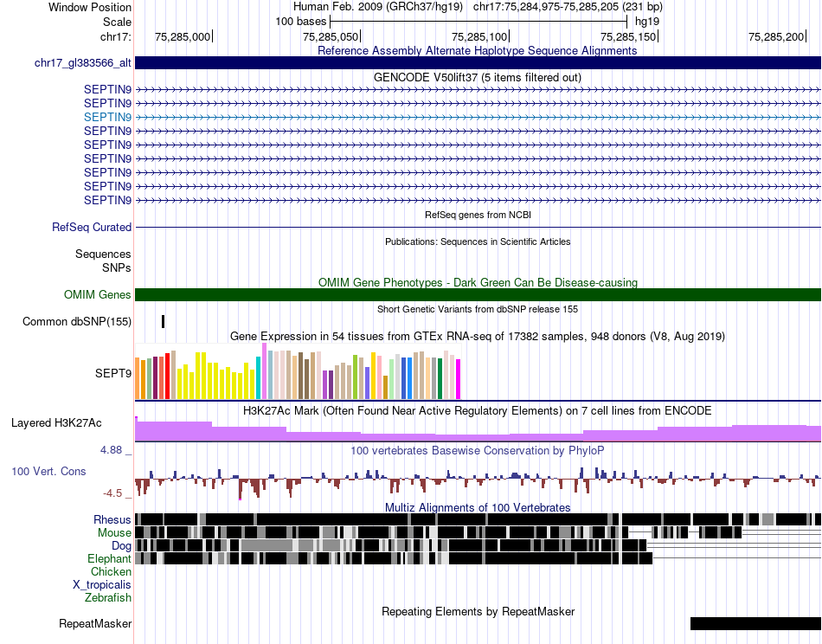Click the Common dbSNP(155) label
The image size is (822, 644).
coord(77,321)
